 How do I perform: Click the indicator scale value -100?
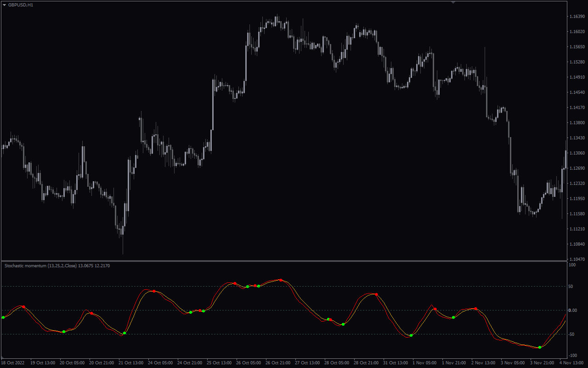[x=573, y=356]
